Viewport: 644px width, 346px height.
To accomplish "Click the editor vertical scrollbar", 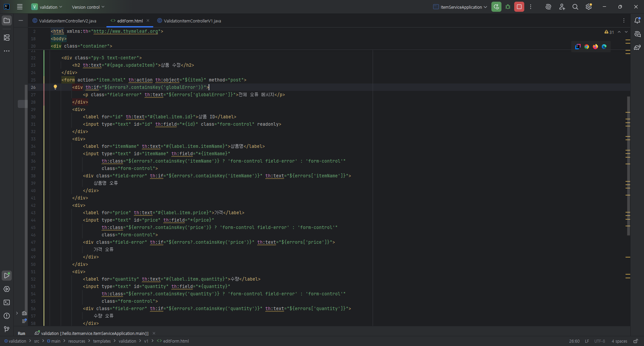I will (x=628, y=166).
